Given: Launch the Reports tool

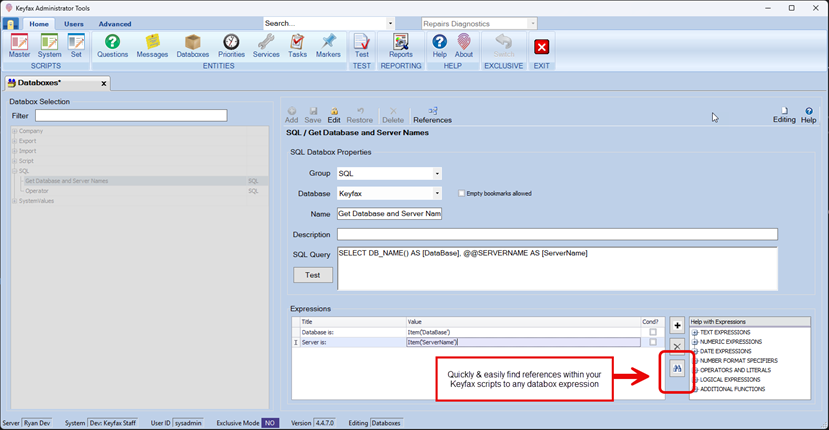Looking at the screenshot, I should tap(401, 46).
